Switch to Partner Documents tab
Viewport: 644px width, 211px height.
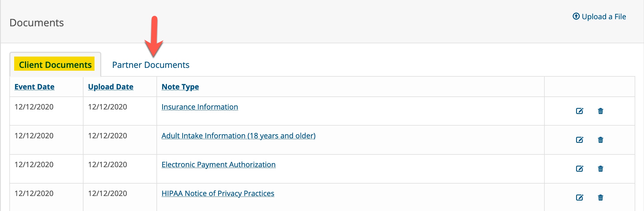(x=151, y=65)
